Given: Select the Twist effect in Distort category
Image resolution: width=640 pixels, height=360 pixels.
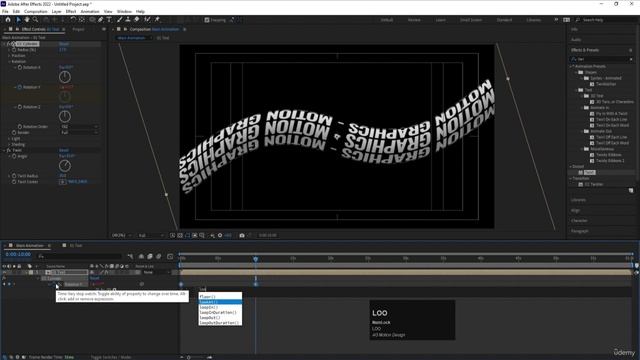Looking at the screenshot, I should tap(589, 173).
